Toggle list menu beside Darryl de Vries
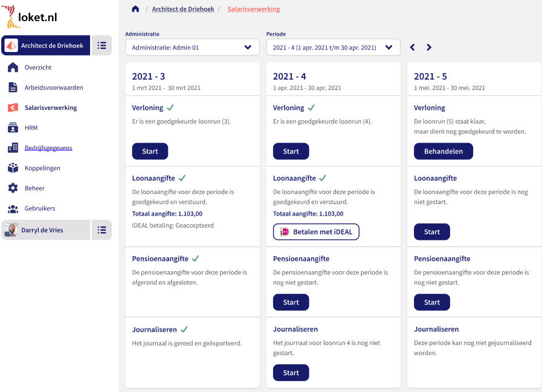Viewport: 542px width, 392px height. point(102,230)
